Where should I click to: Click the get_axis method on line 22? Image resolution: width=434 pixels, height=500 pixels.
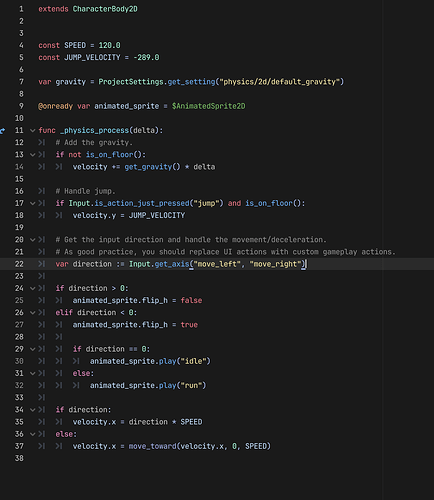pos(172,264)
